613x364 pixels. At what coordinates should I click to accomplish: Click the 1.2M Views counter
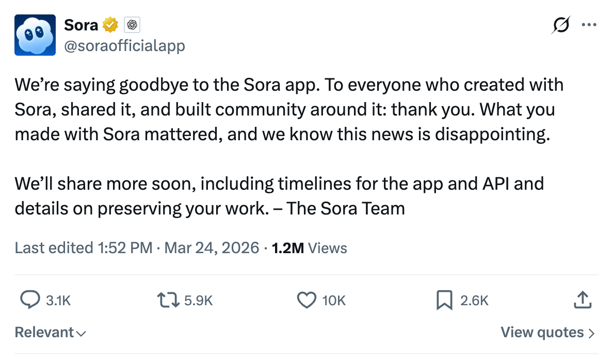[x=309, y=248]
